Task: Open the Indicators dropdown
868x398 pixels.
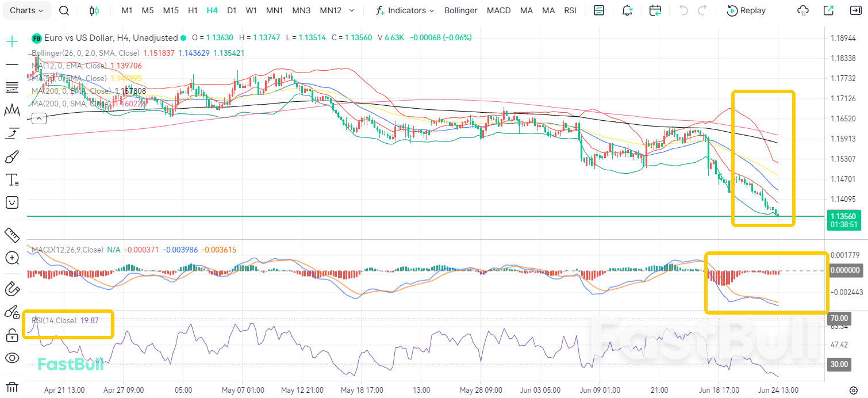Action: (405, 10)
